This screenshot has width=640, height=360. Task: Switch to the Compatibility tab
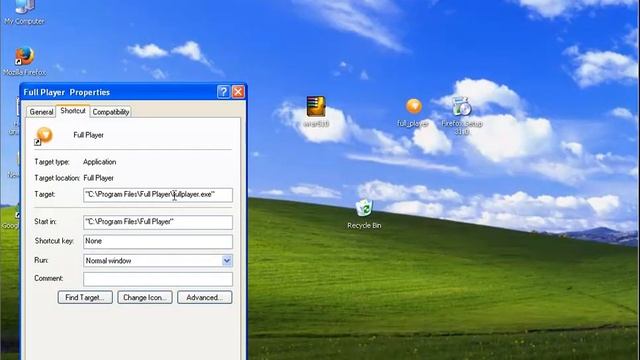click(111, 112)
